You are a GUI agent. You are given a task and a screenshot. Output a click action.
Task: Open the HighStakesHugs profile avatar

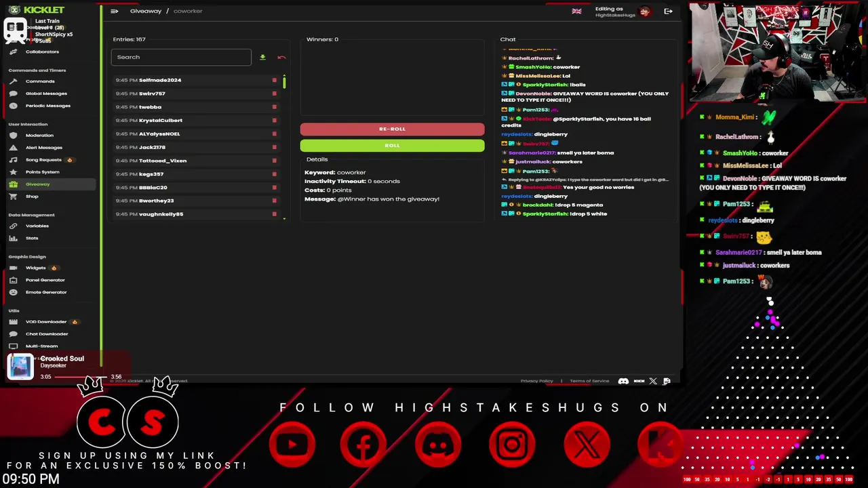pos(644,11)
